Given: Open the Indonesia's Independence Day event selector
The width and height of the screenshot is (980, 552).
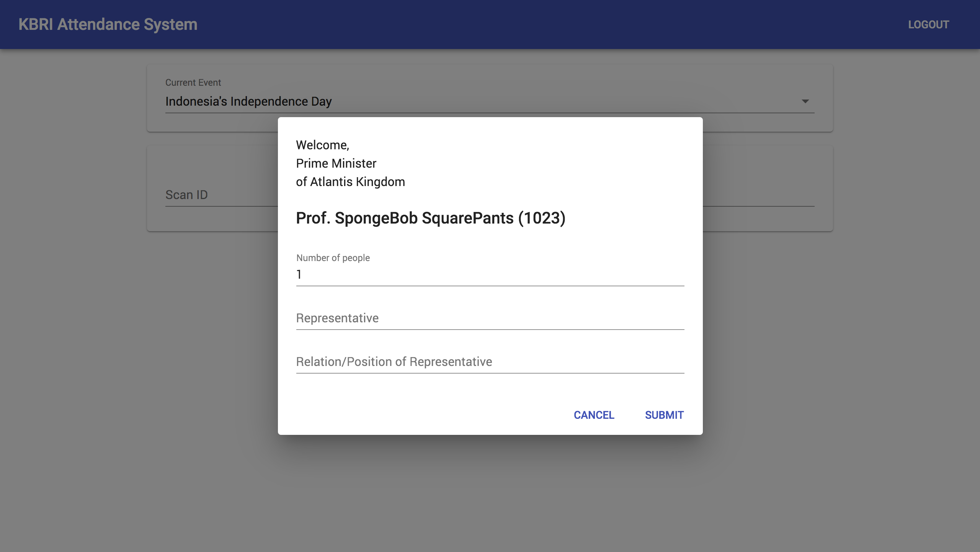Looking at the screenshot, I should point(490,101).
